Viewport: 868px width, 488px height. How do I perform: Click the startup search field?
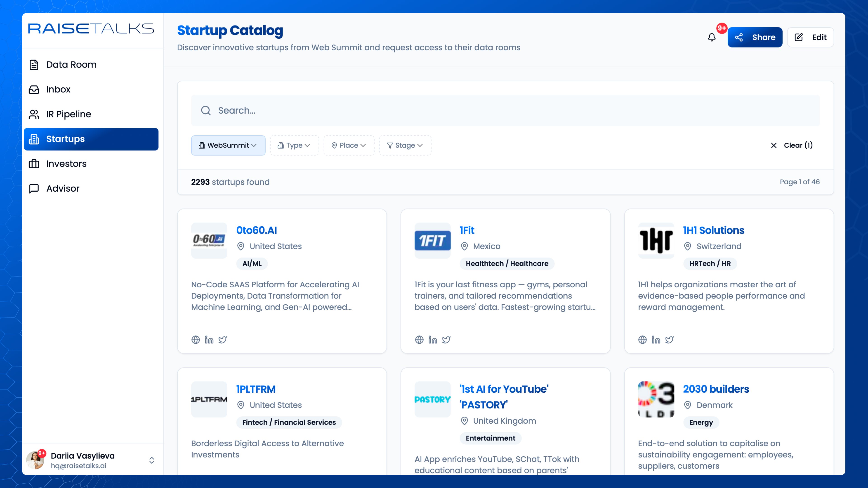click(505, 110)
